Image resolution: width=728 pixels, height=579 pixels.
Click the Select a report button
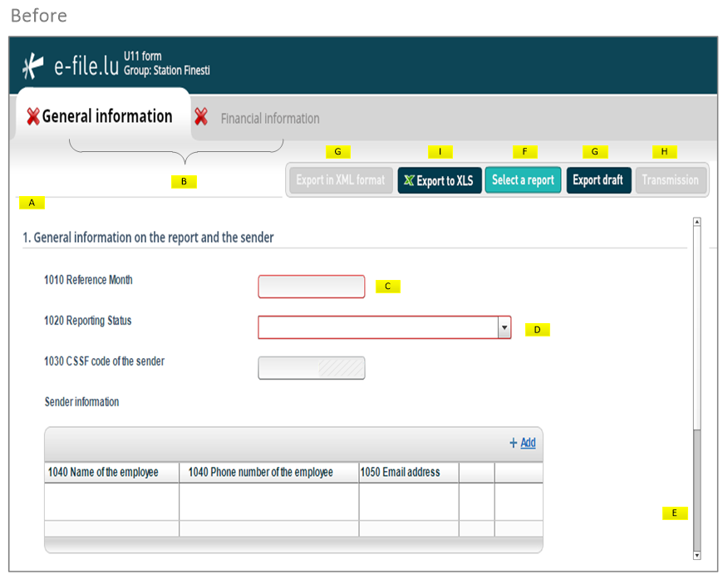point(524,180)
